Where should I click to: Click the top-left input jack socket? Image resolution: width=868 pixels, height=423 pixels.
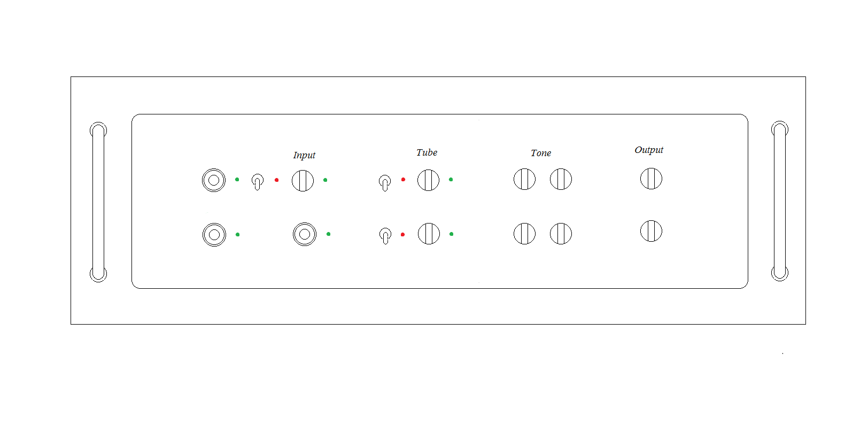click(214, 180)
